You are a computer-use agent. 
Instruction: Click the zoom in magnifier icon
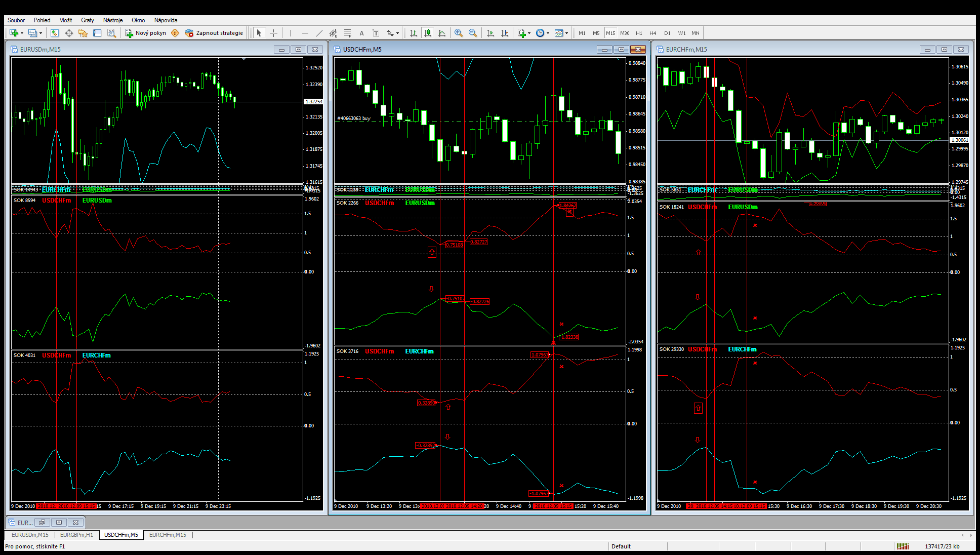pyautogui.click(x=459, y=33)
